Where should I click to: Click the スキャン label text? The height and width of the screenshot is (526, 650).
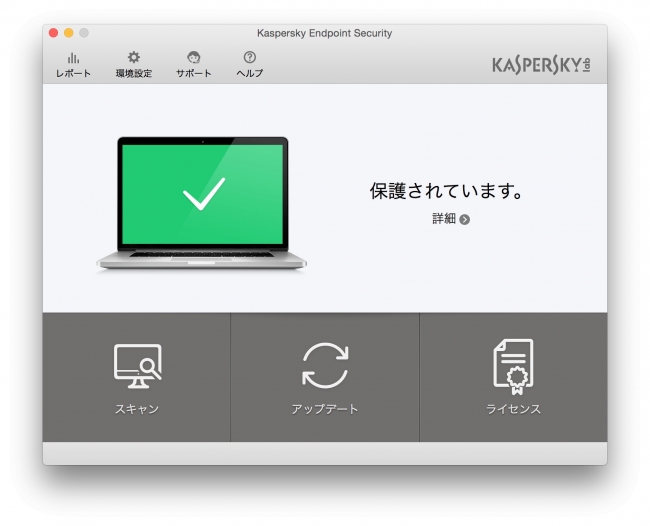pyautogui.click(x=137, y=409)
